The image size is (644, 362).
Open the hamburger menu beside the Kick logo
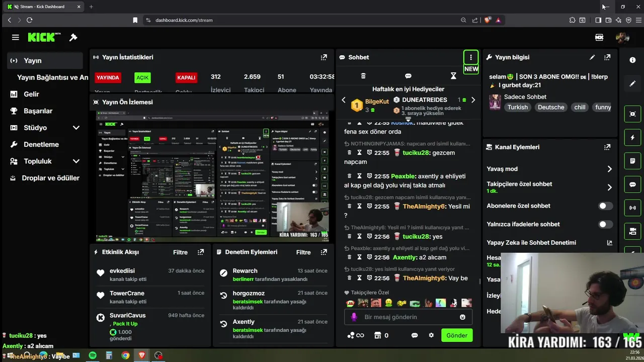tap(16, 37)
